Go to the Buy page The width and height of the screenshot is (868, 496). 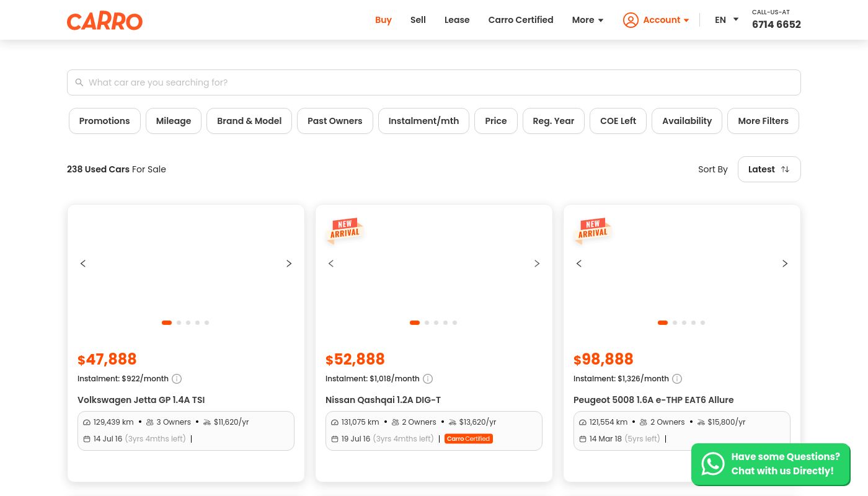[383, 20]
